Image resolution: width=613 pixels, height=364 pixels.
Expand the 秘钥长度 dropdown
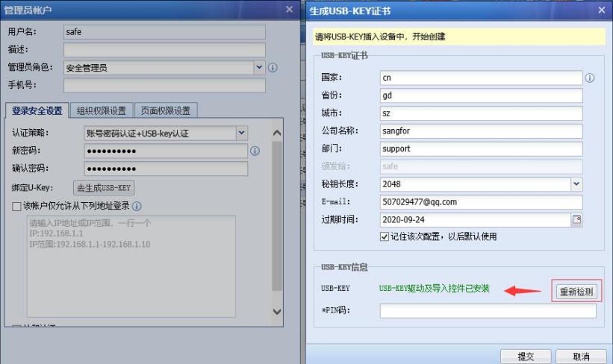point(576,184)
